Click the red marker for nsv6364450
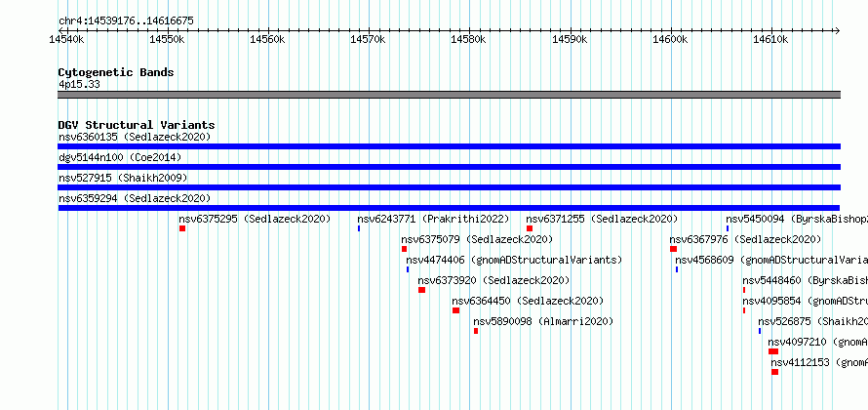 pos(455,310)
